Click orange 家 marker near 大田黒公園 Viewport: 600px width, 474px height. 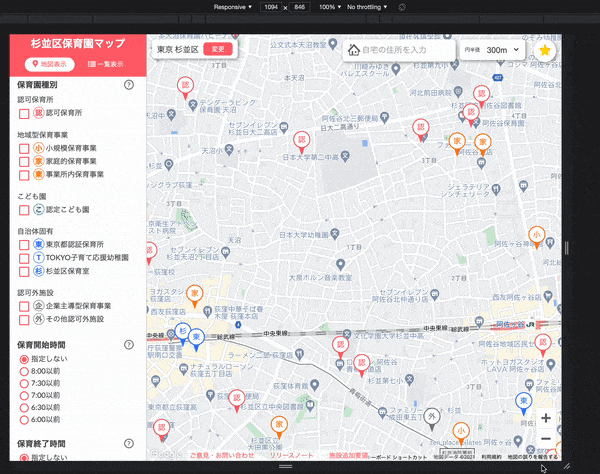coord(279,427)
